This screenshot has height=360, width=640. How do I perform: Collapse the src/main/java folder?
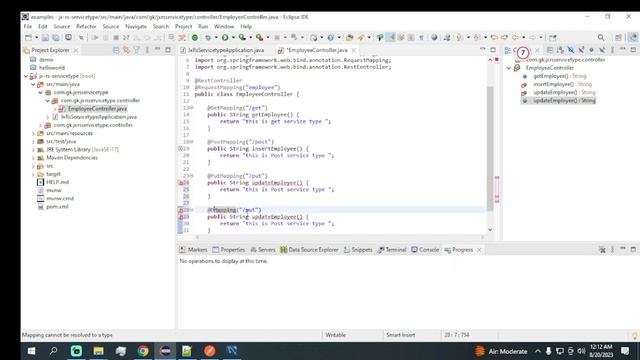tap(33, 84)
